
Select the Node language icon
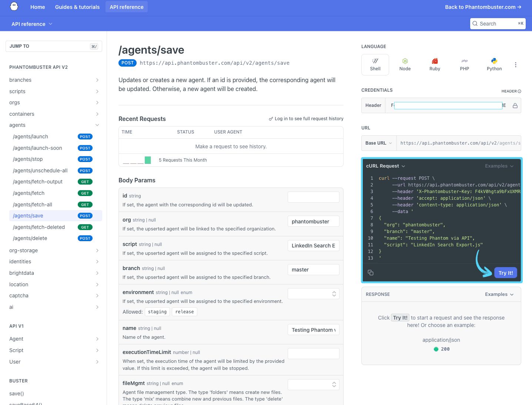[x=405, y=65]
